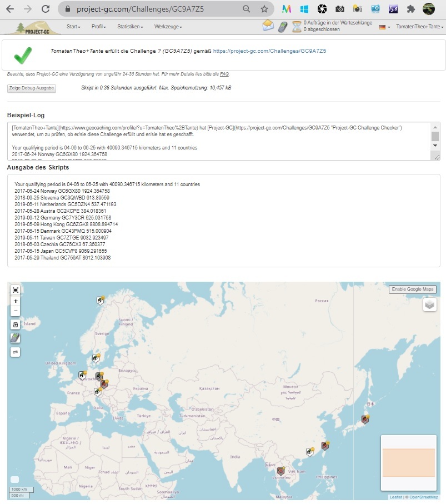Click the Austria GC2KCPE output line

coord(60,211)
